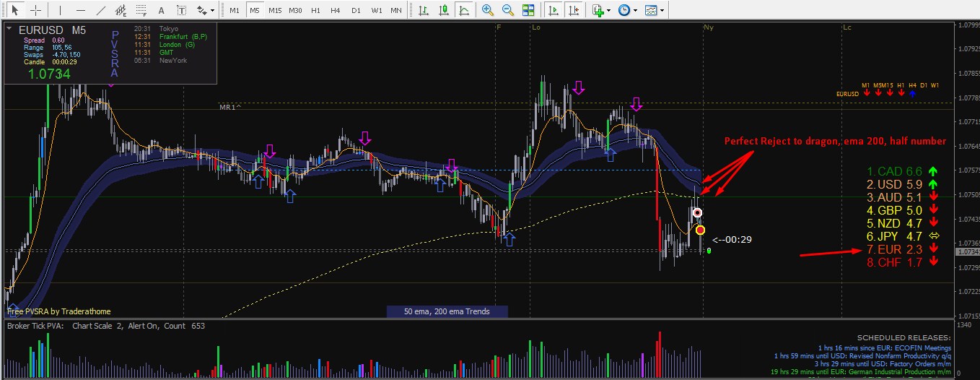Choose the Vertical Line drawing tool
The image size is (980, 380).
[x=60, y=10]
